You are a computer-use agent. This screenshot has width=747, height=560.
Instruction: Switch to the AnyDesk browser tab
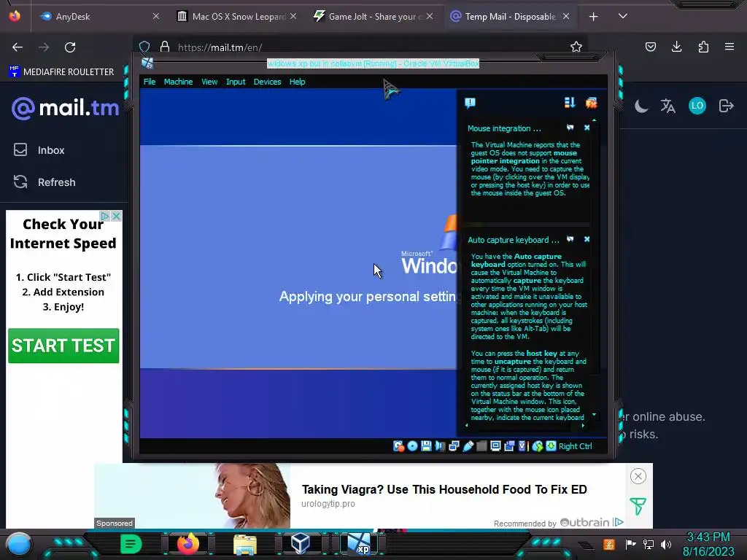99,17
